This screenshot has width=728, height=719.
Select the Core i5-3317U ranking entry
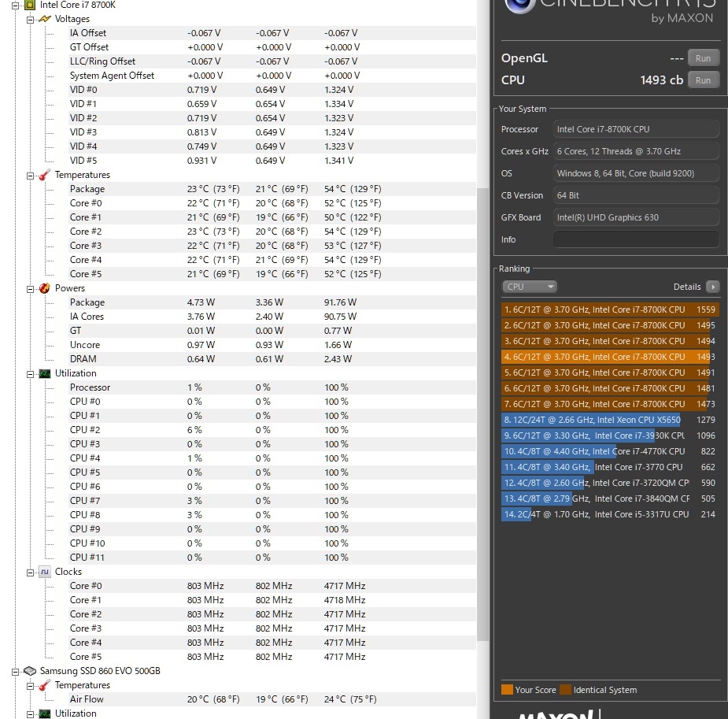tap(610, 514)
